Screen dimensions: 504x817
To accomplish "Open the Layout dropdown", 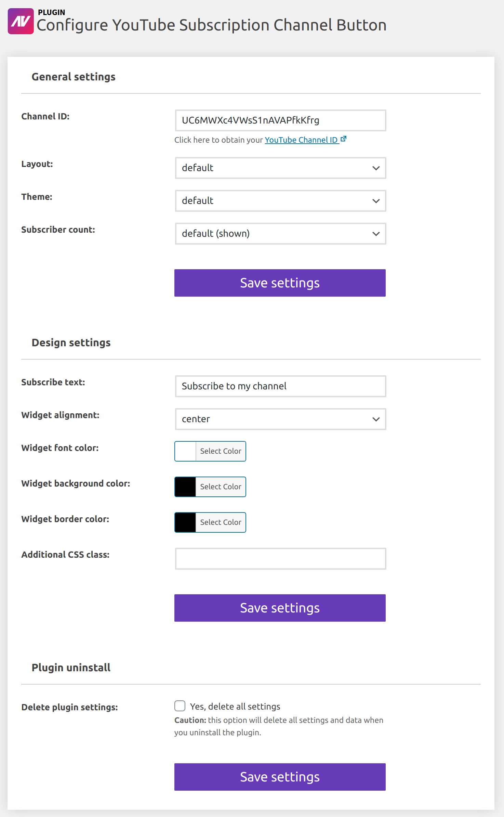I will (280, 168).
